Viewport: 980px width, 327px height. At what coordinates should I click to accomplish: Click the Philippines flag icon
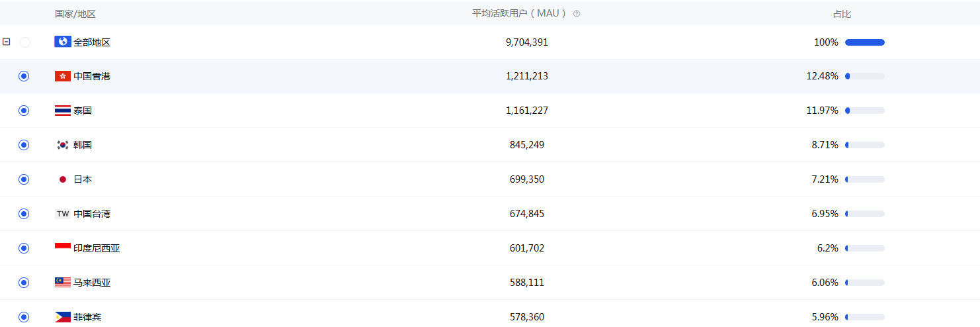[x=62, y=317]
